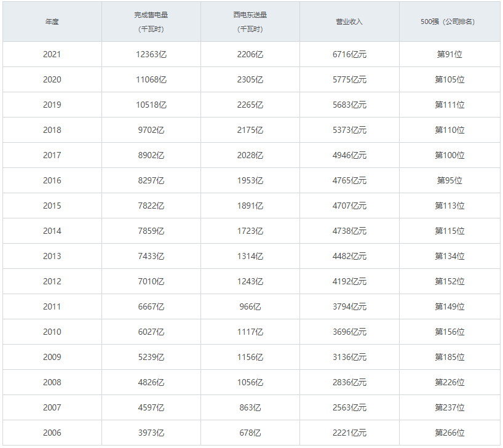Select the 2016 year cell
The image size is (503, 448).
(52, 180)
